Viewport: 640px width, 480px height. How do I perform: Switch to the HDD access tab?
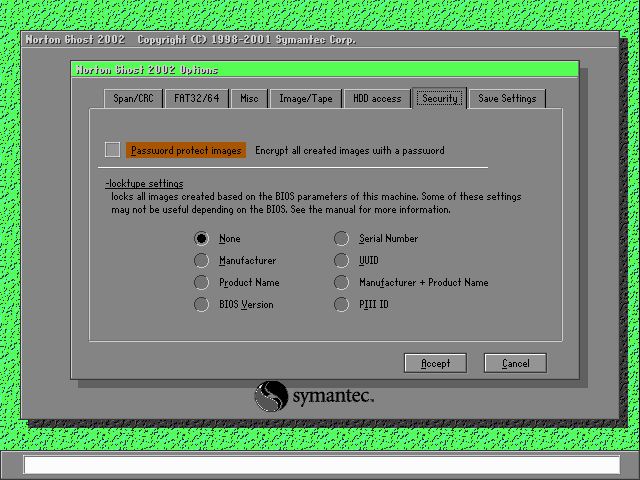click(377, 99)
